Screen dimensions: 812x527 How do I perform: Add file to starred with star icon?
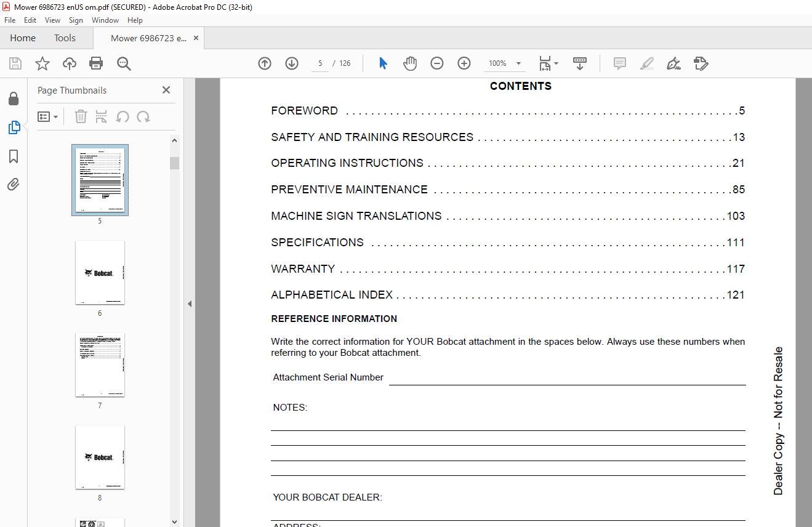(42, 63)
